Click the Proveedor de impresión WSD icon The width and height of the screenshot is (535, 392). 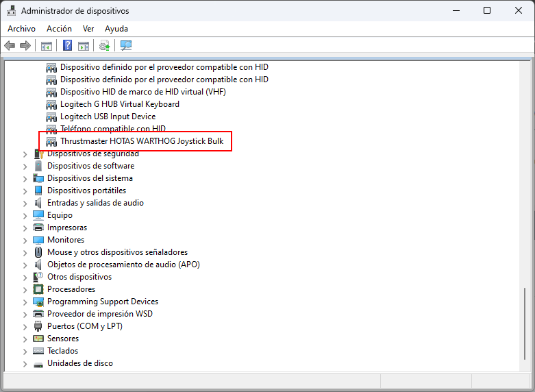click(x=38, y=314)
